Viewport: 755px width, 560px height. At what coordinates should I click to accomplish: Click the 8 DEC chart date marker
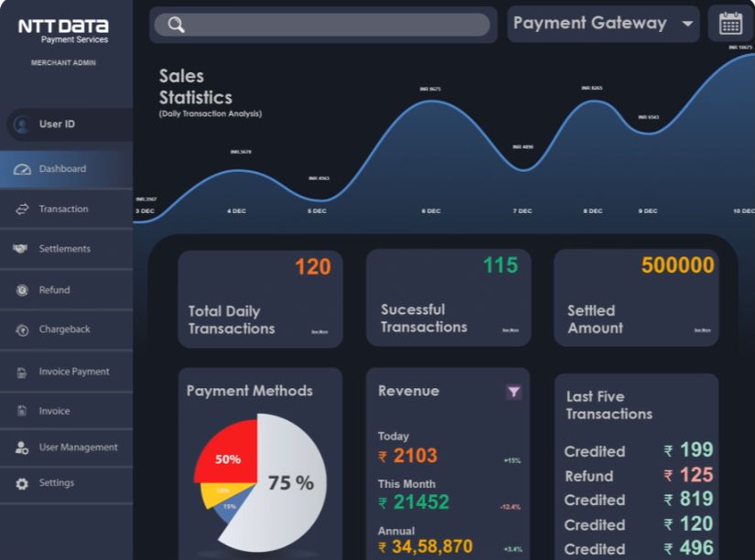click(x=593, y=210)
